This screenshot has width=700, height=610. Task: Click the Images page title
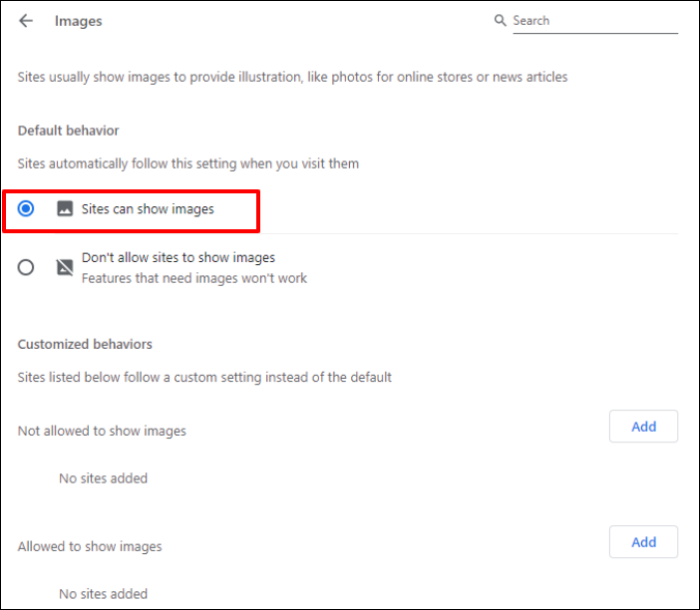point(78,21)
